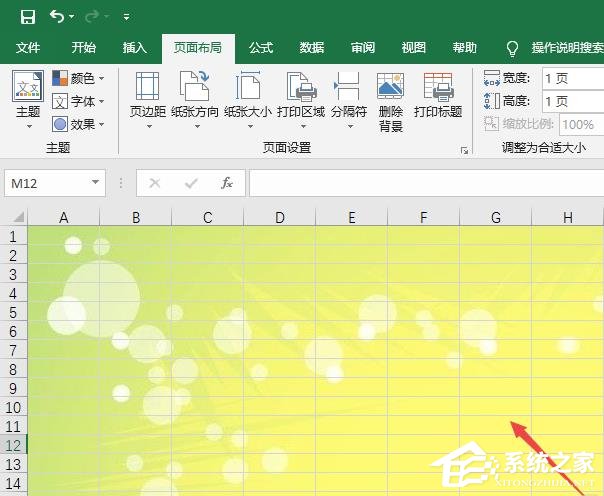Open the 主题 (Themes) gallery icon
This screenshot has height=496, width=604.
[x=28, y=90]
